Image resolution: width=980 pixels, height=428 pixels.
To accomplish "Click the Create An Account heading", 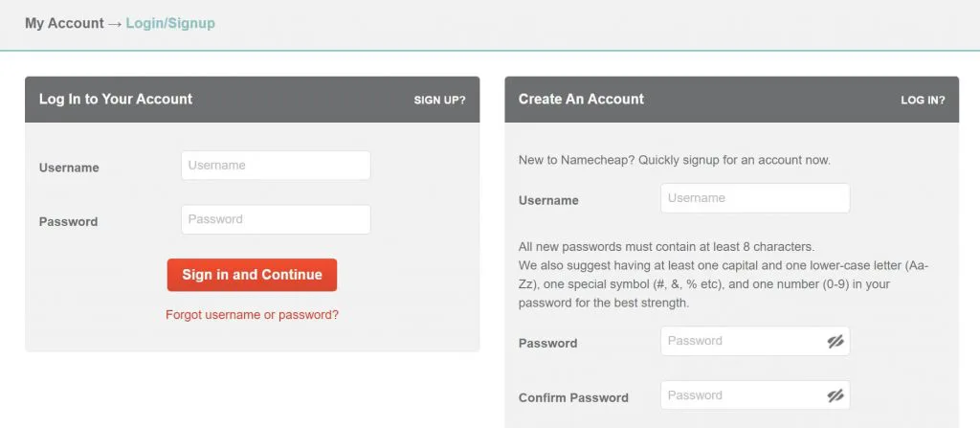I will tap(581, 100).
